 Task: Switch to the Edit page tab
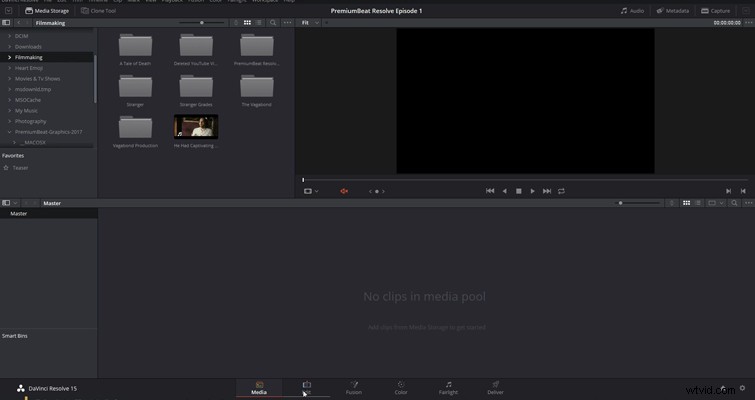point(307,388)
